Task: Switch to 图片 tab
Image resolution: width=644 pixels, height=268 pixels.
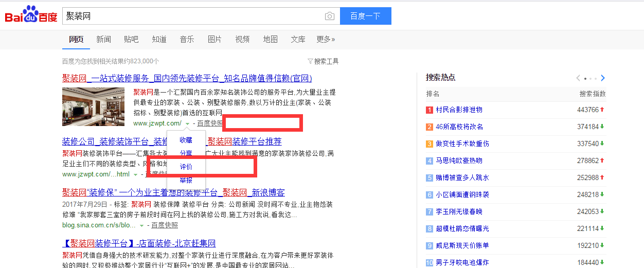Action: (x=214, y=39)
